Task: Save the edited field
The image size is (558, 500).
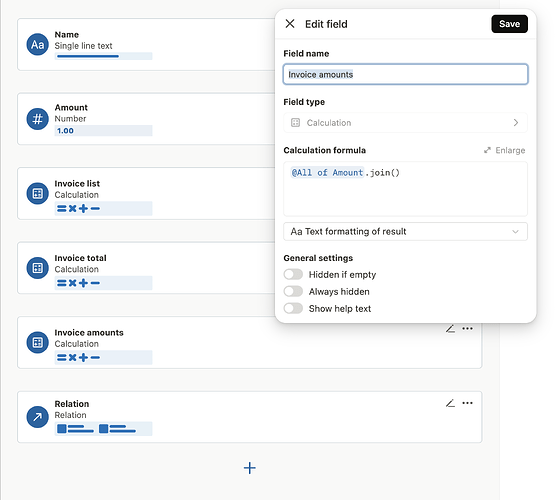Action: click(509, 24)
